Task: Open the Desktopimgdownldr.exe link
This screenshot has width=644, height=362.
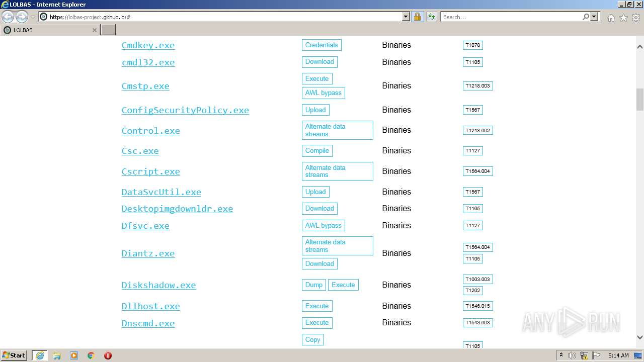Action: (x=177, y=209)
